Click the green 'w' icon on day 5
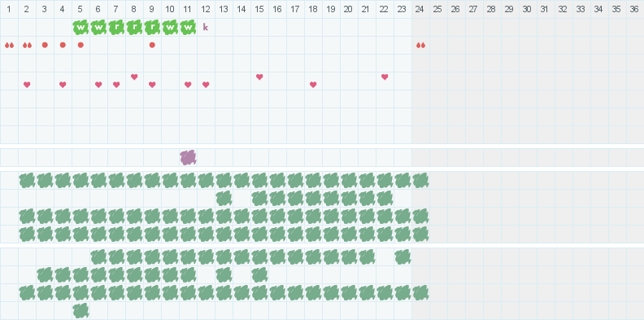This screenshot has height=320, width=644. point(81,28)
